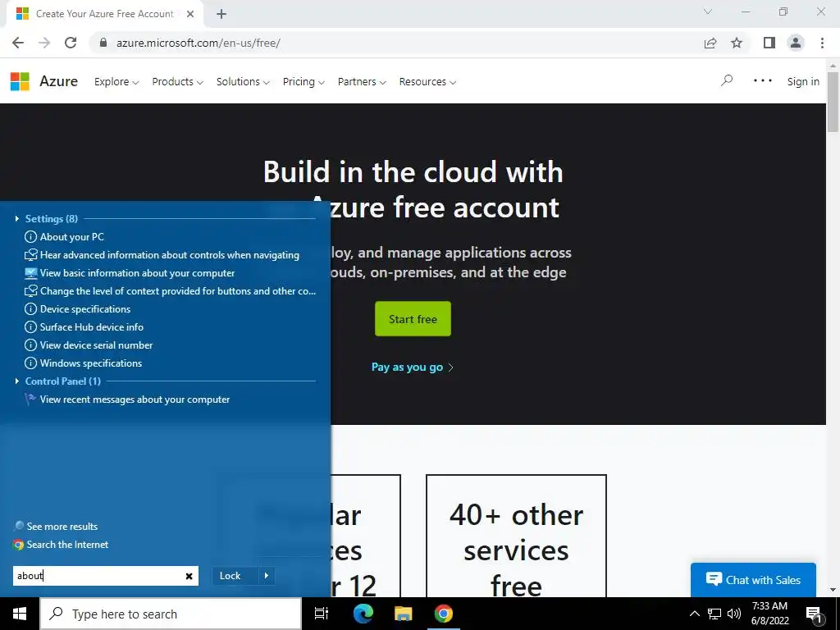Screen dimensions: 840x630
Task: Click the Chrome address bar URL
Action: tap(199, 43)
